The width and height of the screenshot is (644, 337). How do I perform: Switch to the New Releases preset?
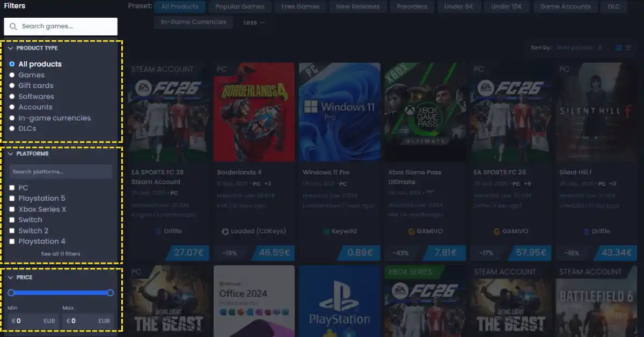pos(358,6)
